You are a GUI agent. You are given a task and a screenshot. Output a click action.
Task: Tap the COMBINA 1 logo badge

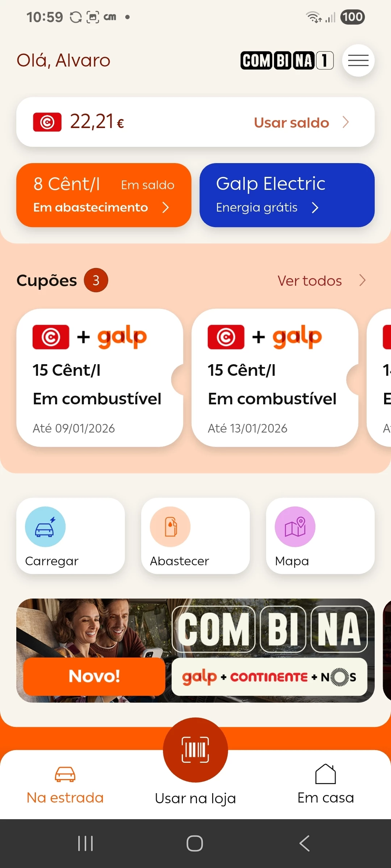[287, 60]
